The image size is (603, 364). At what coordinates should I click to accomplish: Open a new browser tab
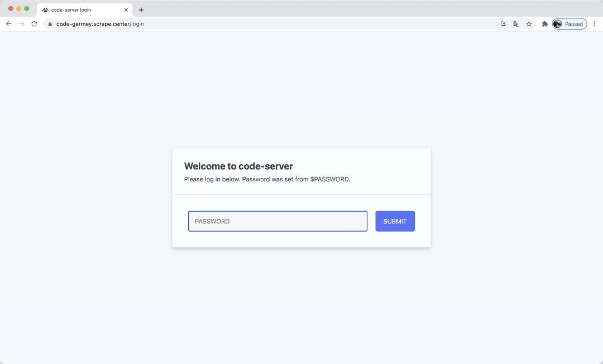coord(141,9)
